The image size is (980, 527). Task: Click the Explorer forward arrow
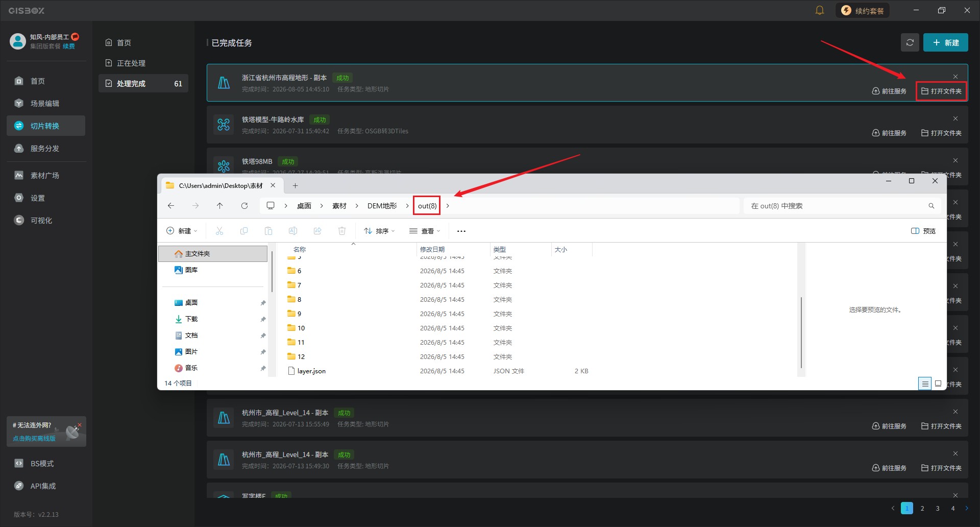[x=195, y=206]
